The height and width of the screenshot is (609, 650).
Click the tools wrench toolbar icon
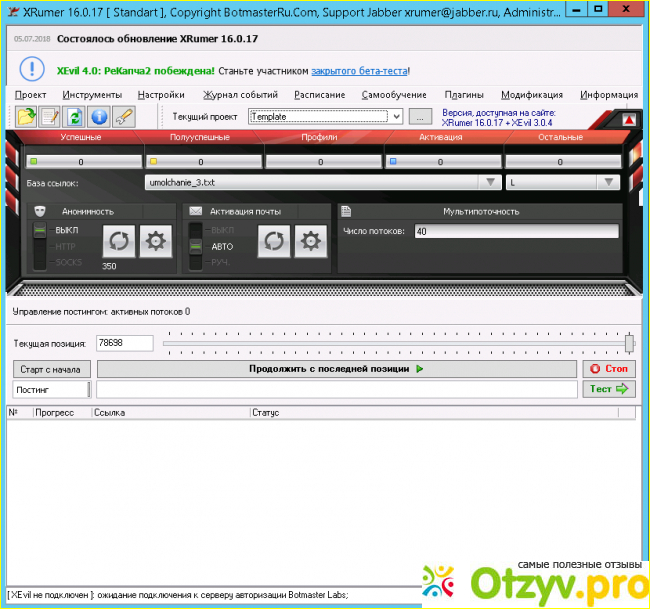(x=123, y=116)
